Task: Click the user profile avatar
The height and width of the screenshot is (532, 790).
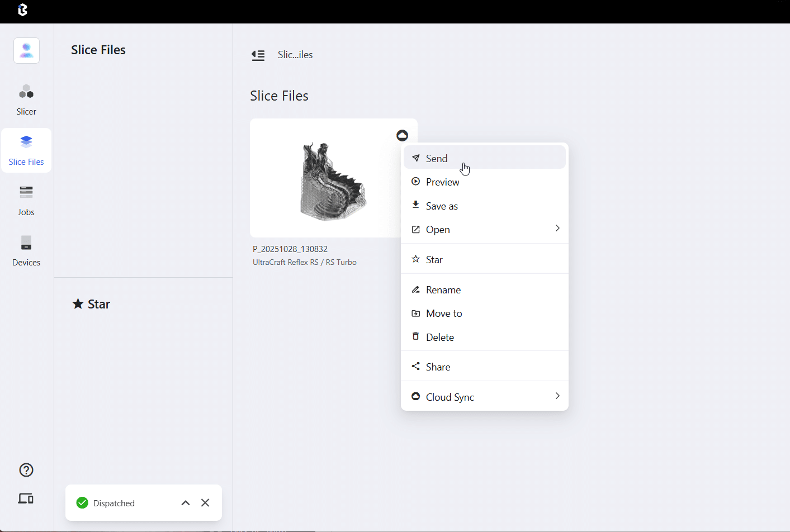Action: (26, 51)
